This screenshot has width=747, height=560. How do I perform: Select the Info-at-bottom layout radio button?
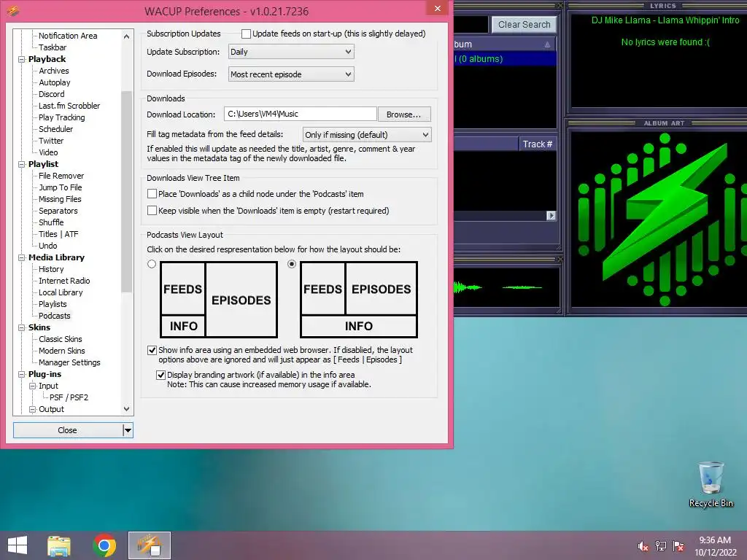pyautogui.click(x=292, y=264)
